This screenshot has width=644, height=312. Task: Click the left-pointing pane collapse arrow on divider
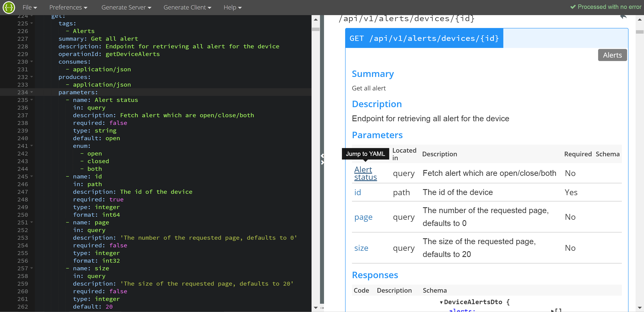(322, 156)
